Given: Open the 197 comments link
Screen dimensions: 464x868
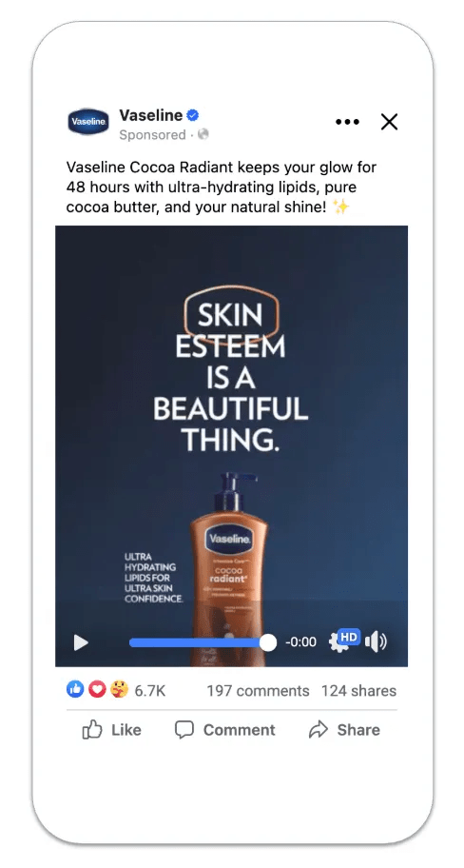Looking at the screenshot, I should [258, 690].
